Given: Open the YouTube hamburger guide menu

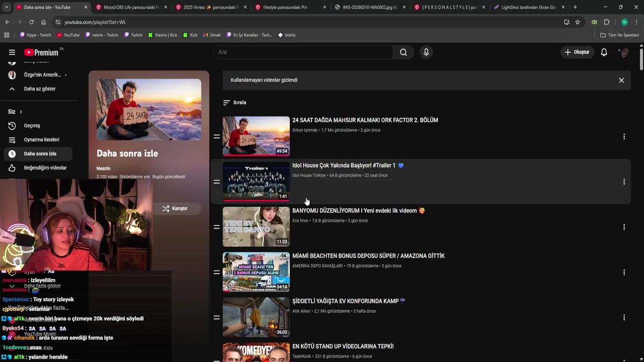Looking at the screenshot, I should (x=12, y=52).
